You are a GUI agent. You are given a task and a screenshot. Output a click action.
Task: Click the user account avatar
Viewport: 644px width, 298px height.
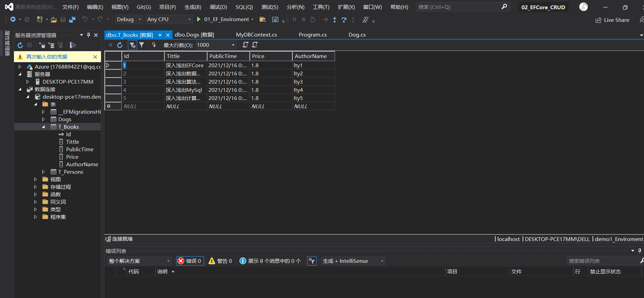(584, 7)
